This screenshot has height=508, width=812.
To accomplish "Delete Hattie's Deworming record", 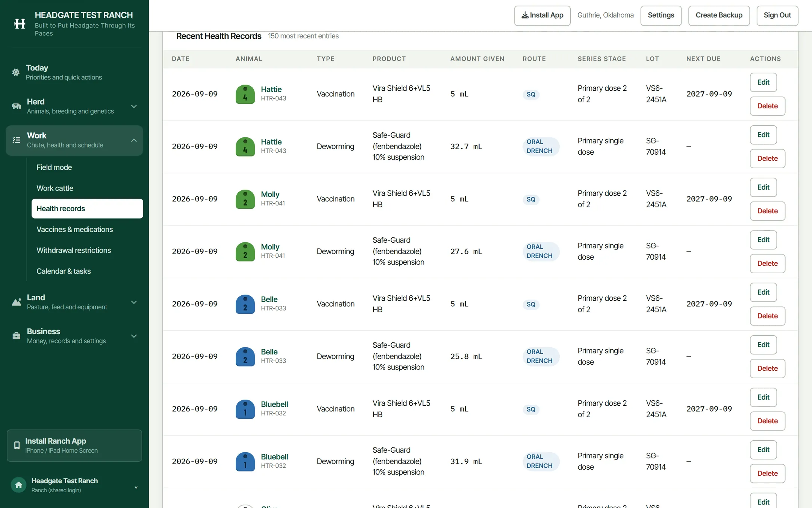I will tap(767, 158).
